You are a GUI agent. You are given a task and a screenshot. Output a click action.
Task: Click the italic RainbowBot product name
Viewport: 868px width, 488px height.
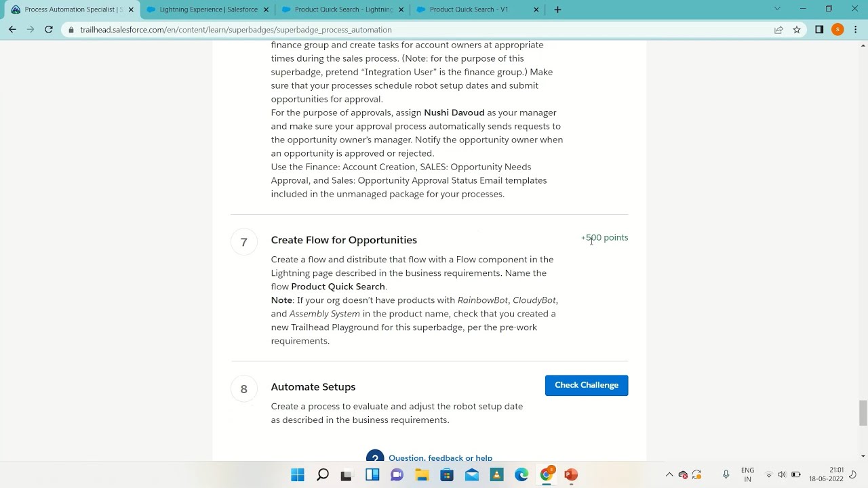click(x=483, y=300)
